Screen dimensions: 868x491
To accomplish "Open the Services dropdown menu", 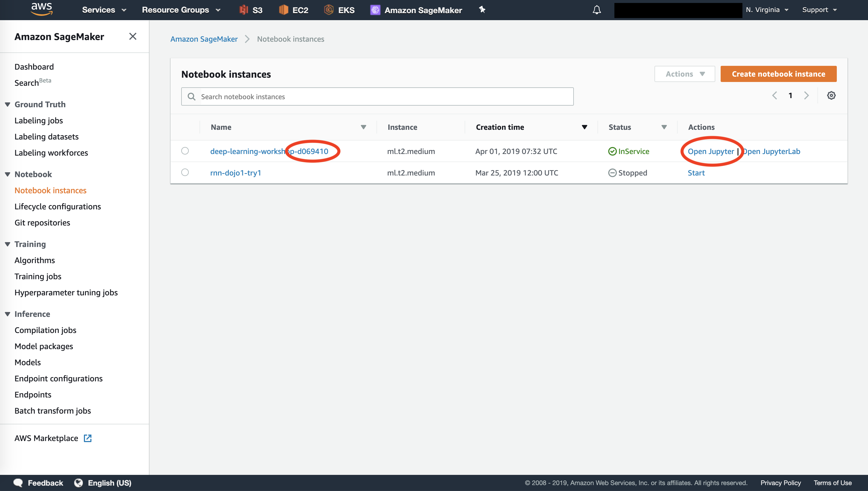I will pyautogui.click(x=104, y=9).
